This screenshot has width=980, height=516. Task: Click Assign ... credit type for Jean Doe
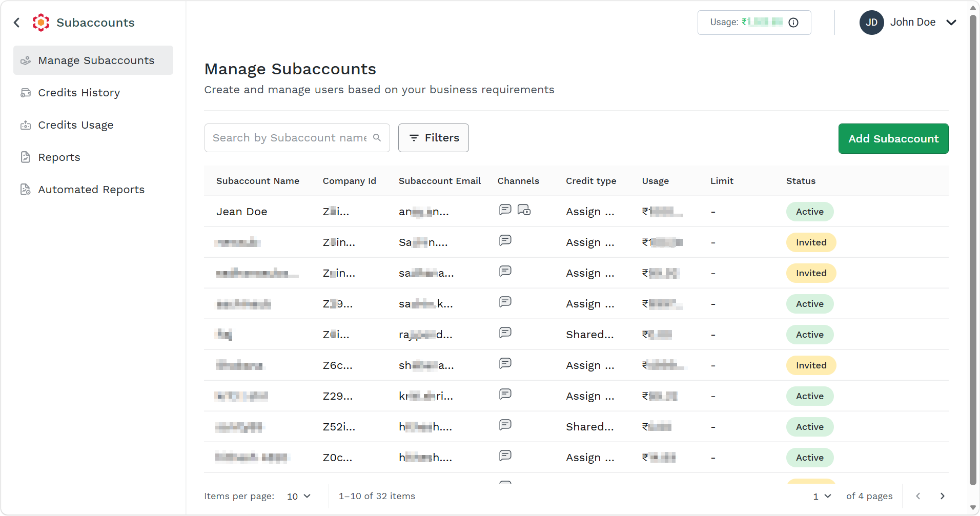tap(590, 212)
